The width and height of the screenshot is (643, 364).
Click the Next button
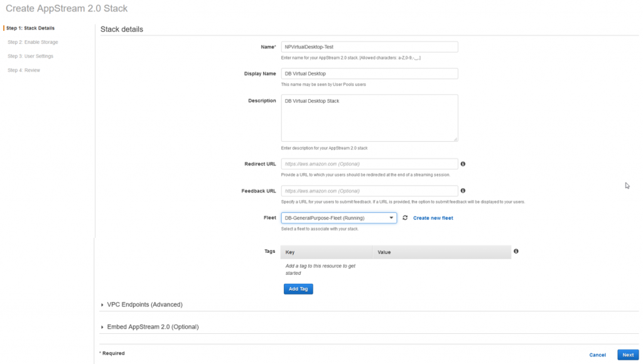pyautogui.click(x=628, y=355)
